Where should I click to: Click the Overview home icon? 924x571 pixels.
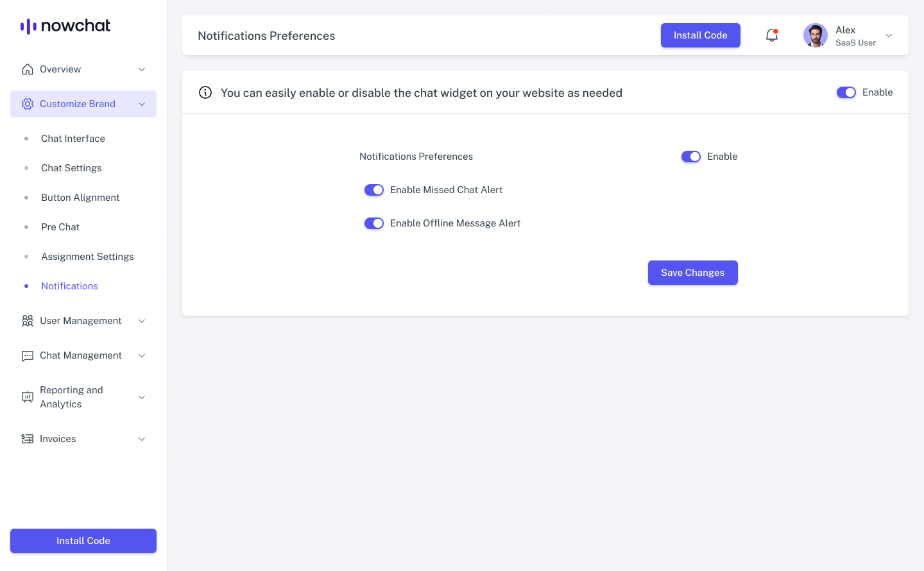coord(28,69)
